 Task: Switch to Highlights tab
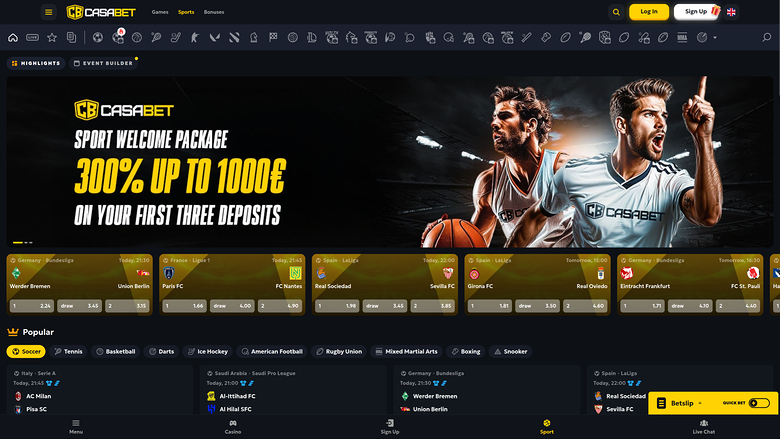(x=36, y=63)
